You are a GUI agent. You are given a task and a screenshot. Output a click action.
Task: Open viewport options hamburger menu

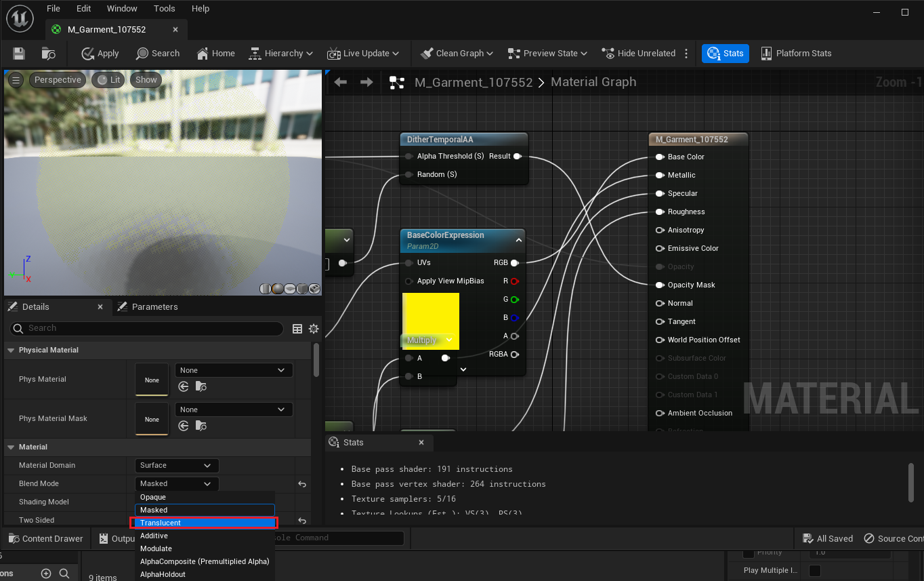16,80
